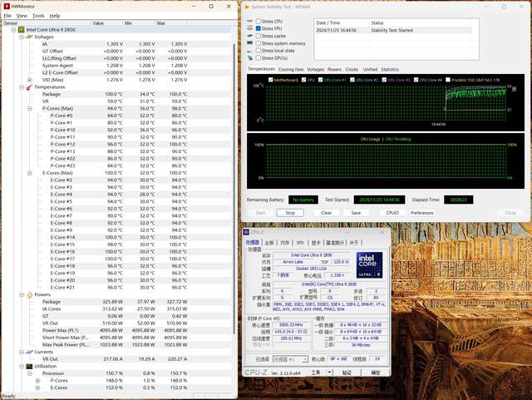Expand the VID (Max) voltage node
The image size is (532, 400).
click(x=30, y=80)
